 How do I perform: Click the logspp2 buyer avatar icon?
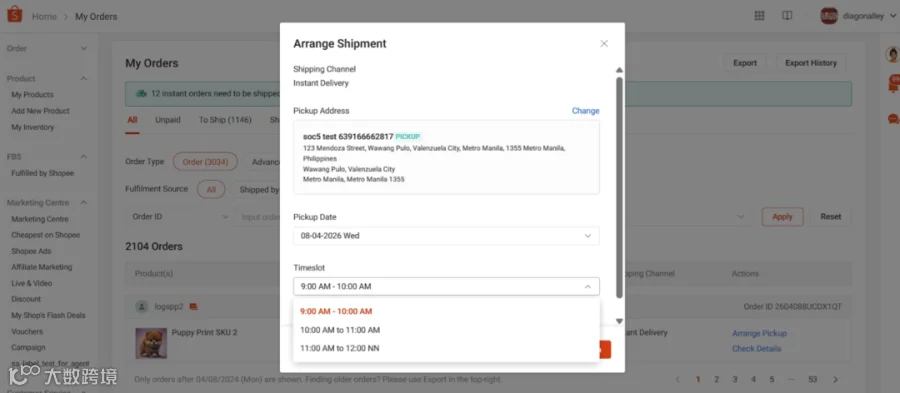tap(142, 307)
